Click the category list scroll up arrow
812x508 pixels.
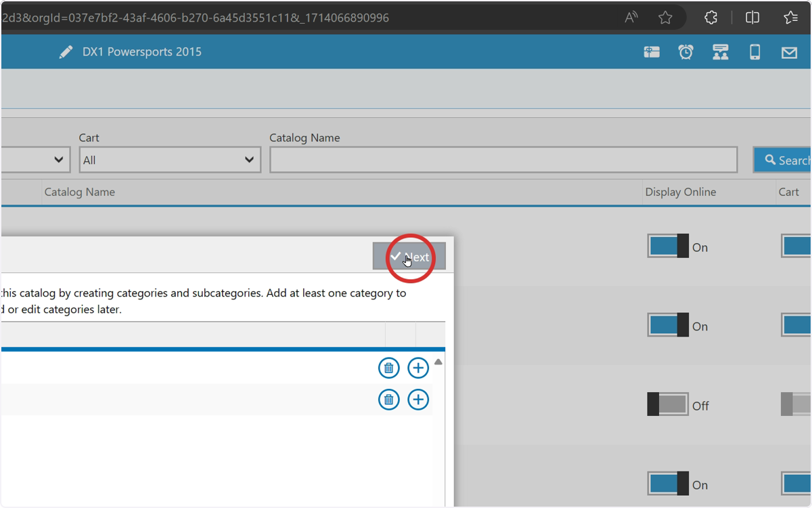click(438, 362)
